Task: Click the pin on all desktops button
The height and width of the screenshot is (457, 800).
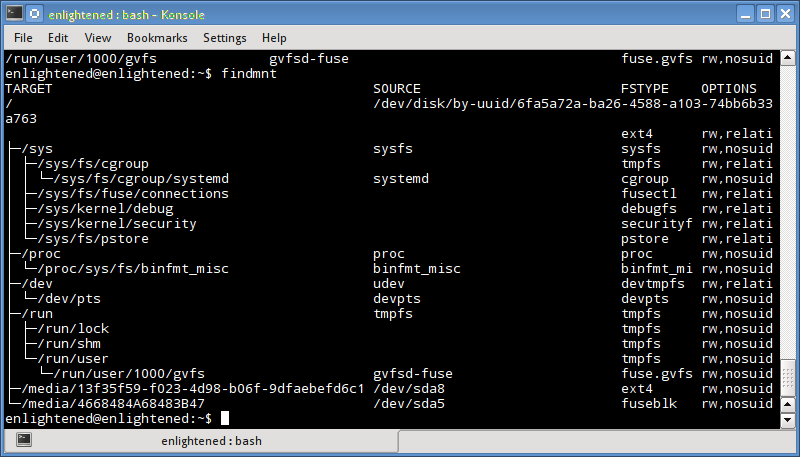Action: click(34, 14)
